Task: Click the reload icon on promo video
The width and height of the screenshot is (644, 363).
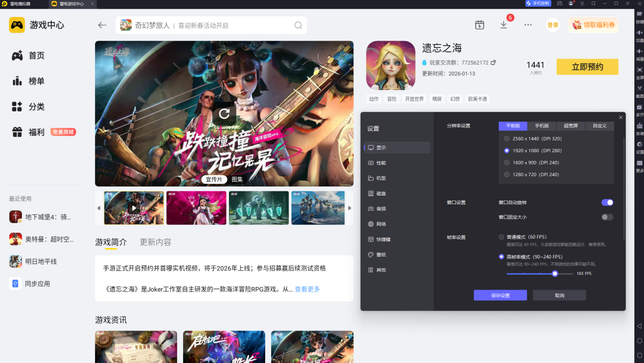Action: point(224,114)
